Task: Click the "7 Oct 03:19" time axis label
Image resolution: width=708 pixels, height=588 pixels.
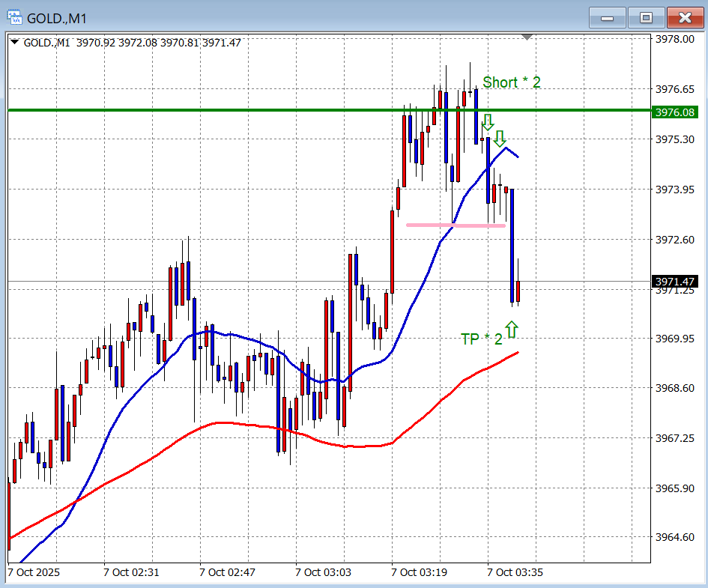Action: [x=418, y=573]
